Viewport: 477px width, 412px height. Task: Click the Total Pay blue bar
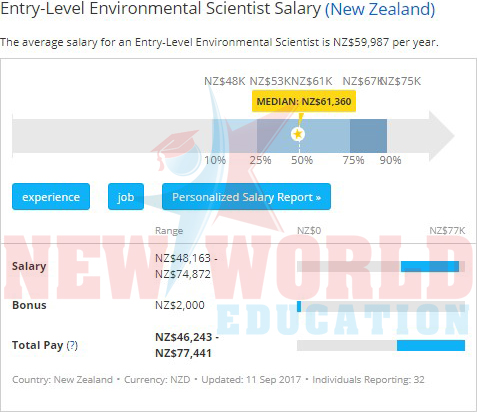point(431,345)
